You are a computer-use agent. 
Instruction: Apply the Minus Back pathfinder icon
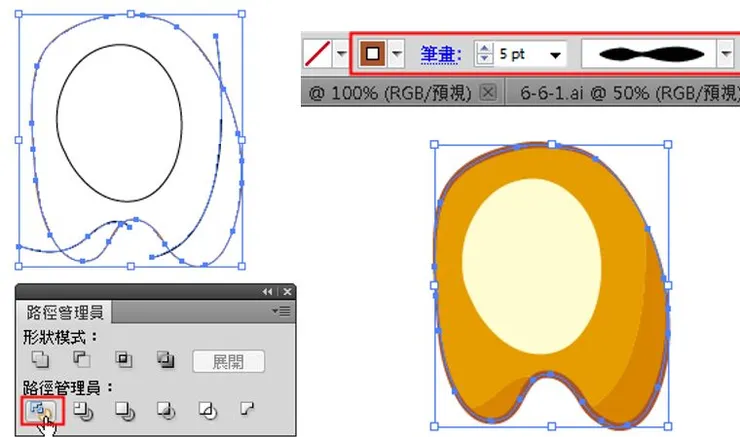(x=247, y=409)
